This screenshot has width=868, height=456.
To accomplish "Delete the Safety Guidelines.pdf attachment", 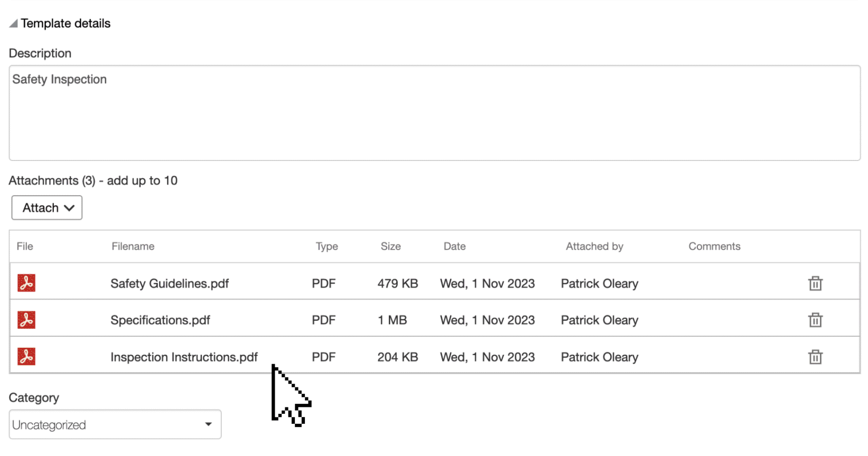I will point(815,283).
